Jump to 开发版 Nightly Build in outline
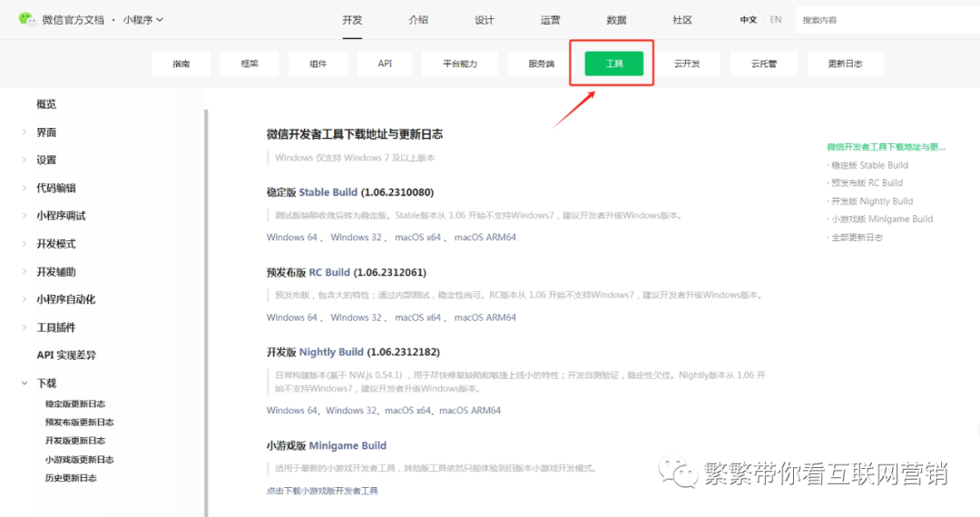980x517 pixels. 872,201
